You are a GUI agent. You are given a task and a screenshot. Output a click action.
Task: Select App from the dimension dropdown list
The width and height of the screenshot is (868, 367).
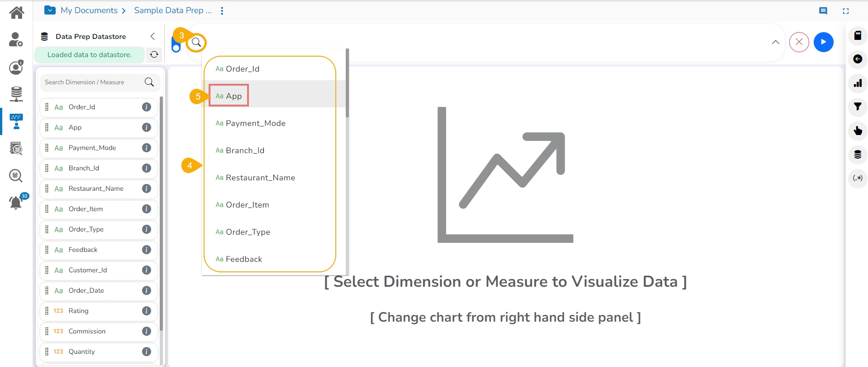coord(229,96)
